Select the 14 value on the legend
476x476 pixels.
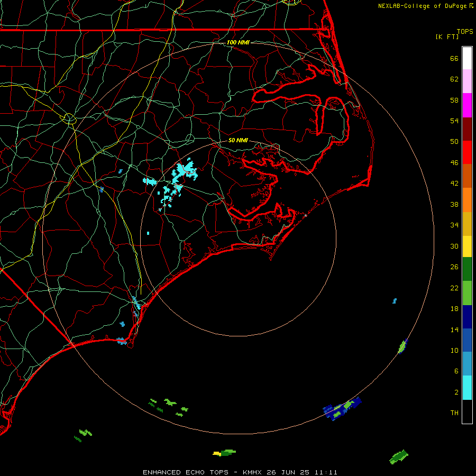(x=454, y=329)
